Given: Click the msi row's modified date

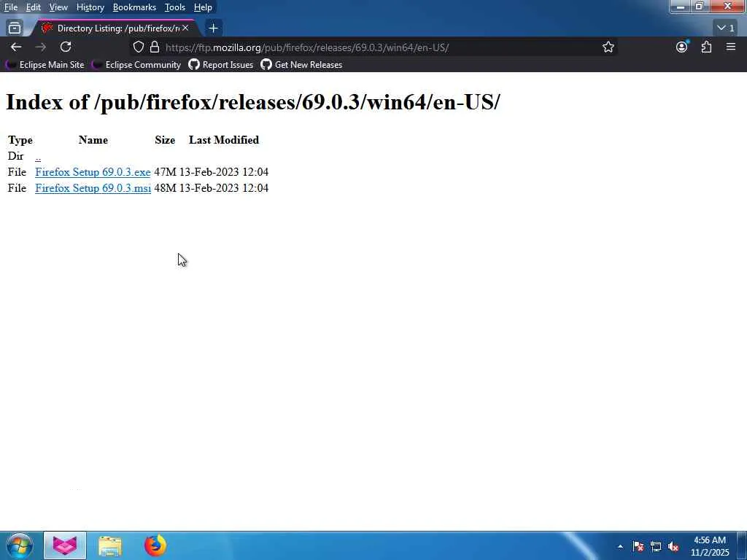Looking at the screenshot, I should click(x=224, y=188).
